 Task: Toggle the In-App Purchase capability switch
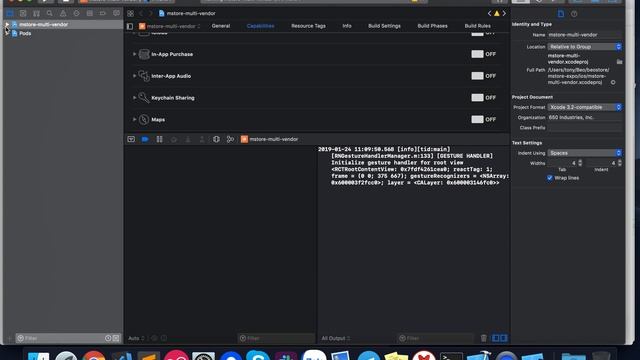pyautogui.click(x=477, y=54)
